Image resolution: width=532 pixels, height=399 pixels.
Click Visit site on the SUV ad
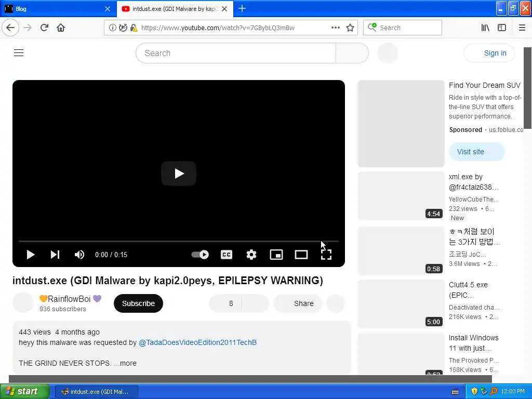point(476,152)
